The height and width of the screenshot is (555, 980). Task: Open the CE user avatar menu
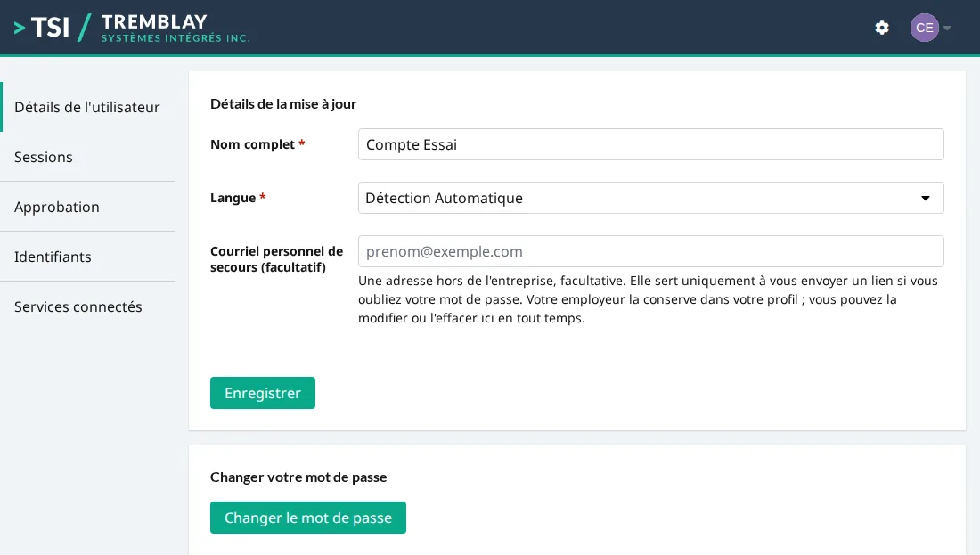925,28
